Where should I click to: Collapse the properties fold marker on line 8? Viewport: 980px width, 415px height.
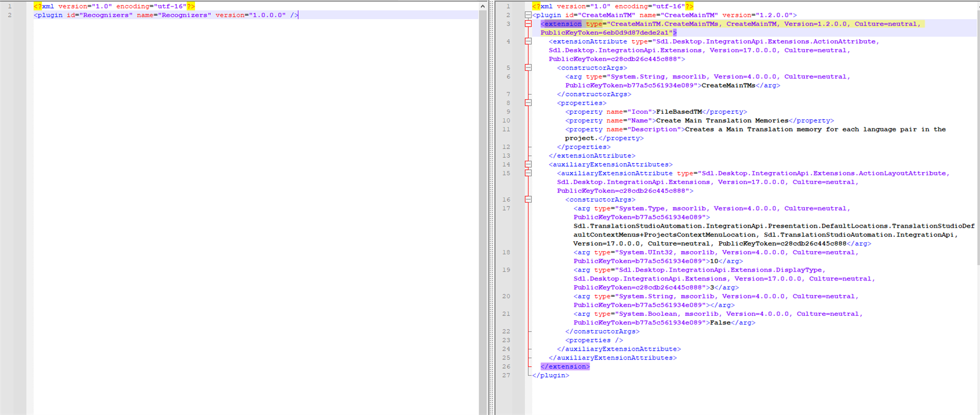[528, 103]
